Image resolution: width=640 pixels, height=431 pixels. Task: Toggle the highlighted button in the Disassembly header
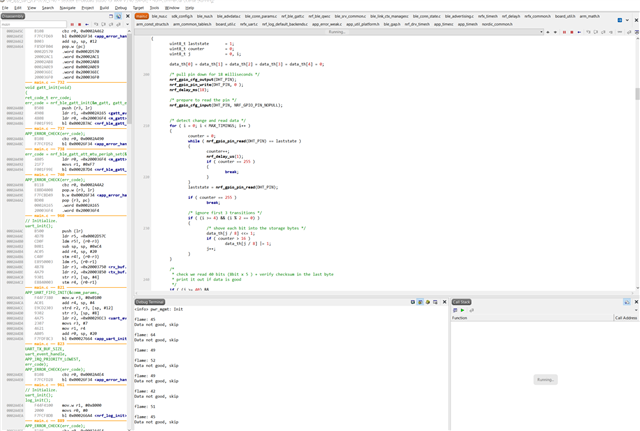pos(118,16)
